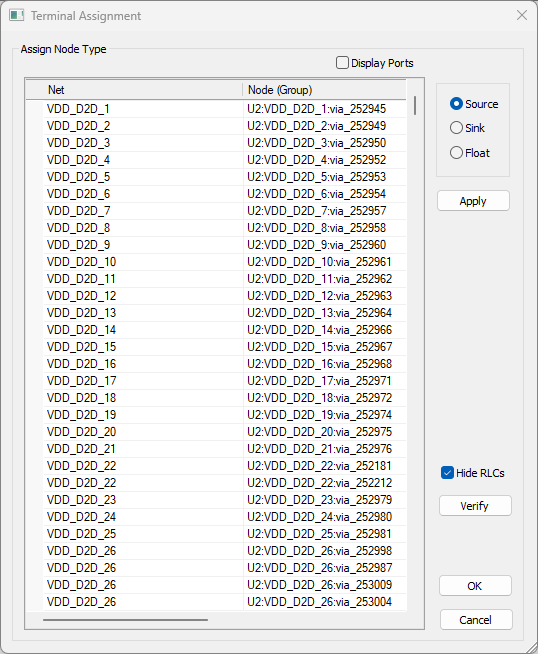Select node U2:VDD_D2D_26:via_253004
This screenshot has width=538, height=654.
pos(319,602)
